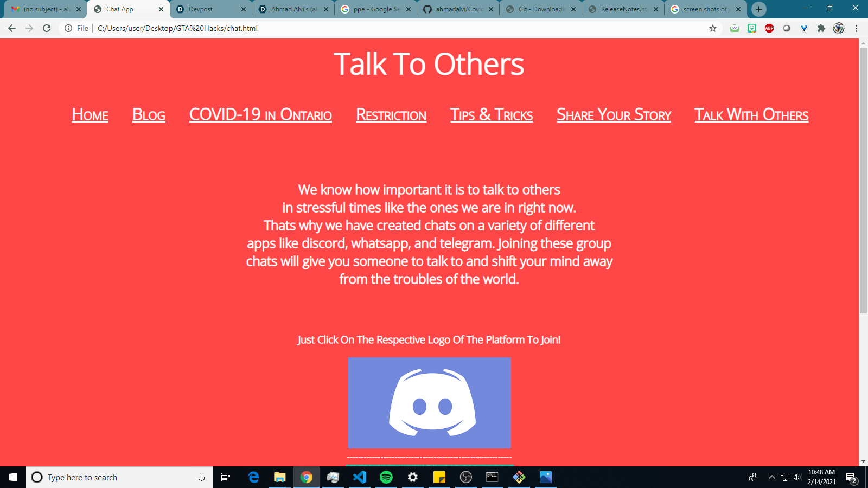The height and width of the screenshot is (488, 868).
Task: Open the Action Center notifications
Action: tap(851, 478)
